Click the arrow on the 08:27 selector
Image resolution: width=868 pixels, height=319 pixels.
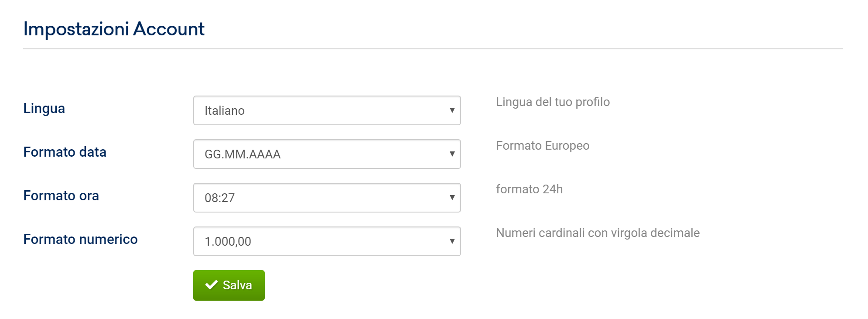click(452, 198)
